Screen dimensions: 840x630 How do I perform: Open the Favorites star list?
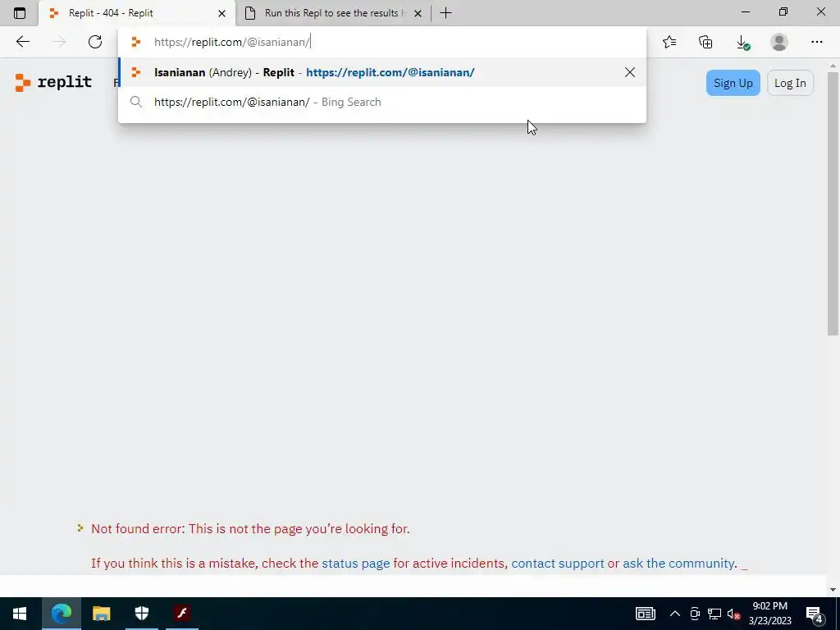pos(669,42)
